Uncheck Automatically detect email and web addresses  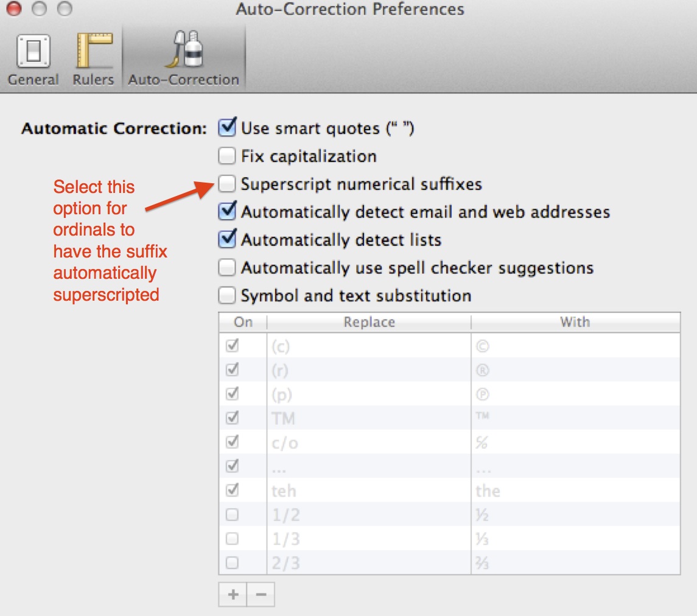(x=227, y=212)
